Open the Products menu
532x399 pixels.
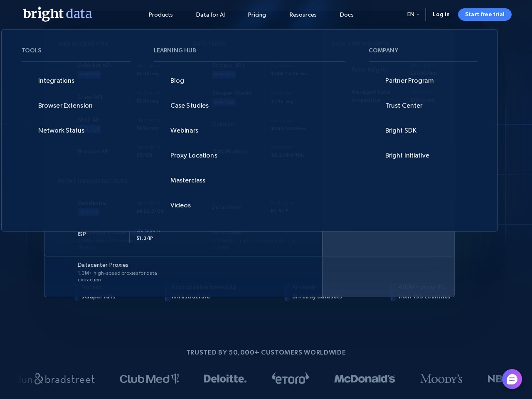point(160,15)
